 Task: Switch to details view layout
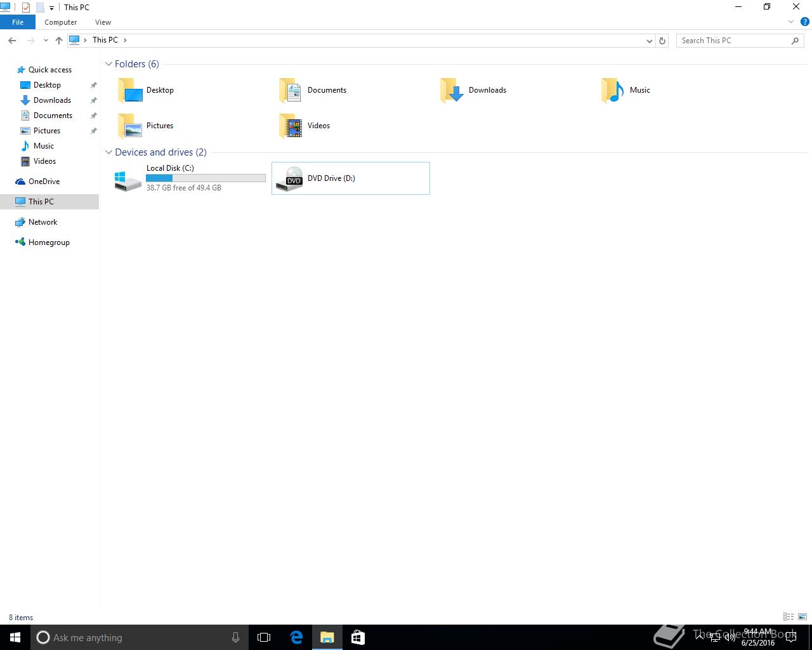[x=789, y=617]
